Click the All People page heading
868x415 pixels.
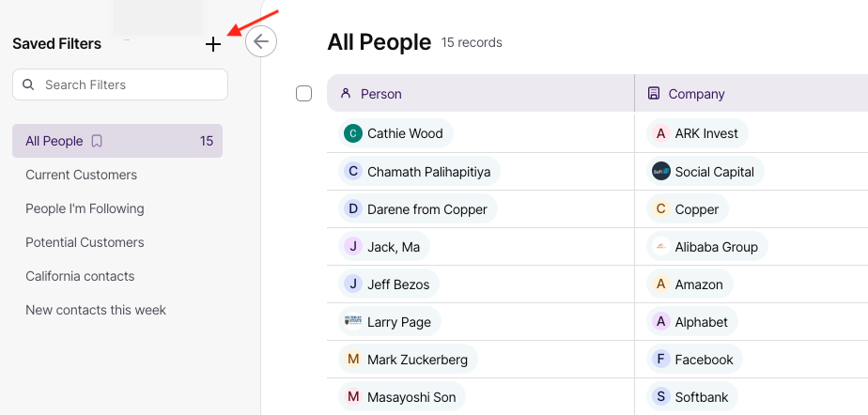(x=380, y=42)
